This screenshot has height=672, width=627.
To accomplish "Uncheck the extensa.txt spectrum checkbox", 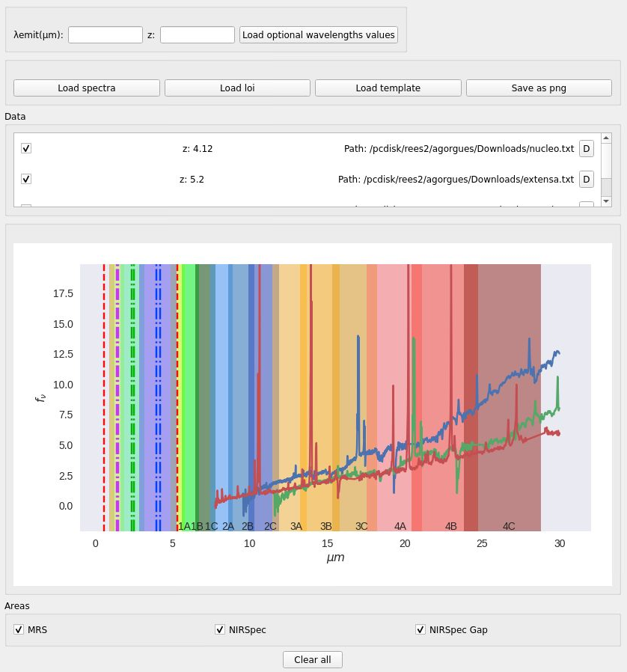I will point(26,179).
